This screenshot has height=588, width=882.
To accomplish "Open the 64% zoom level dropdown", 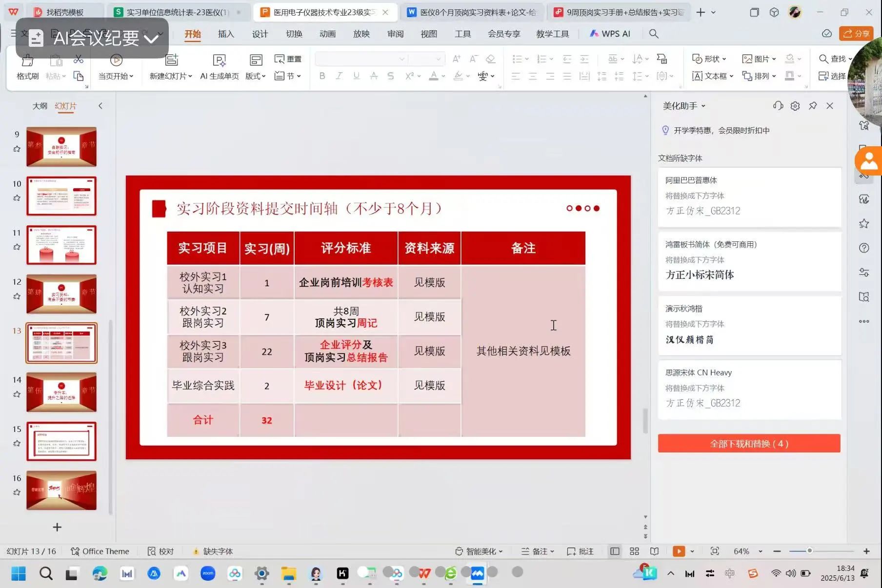I will (x=760, y=551).
